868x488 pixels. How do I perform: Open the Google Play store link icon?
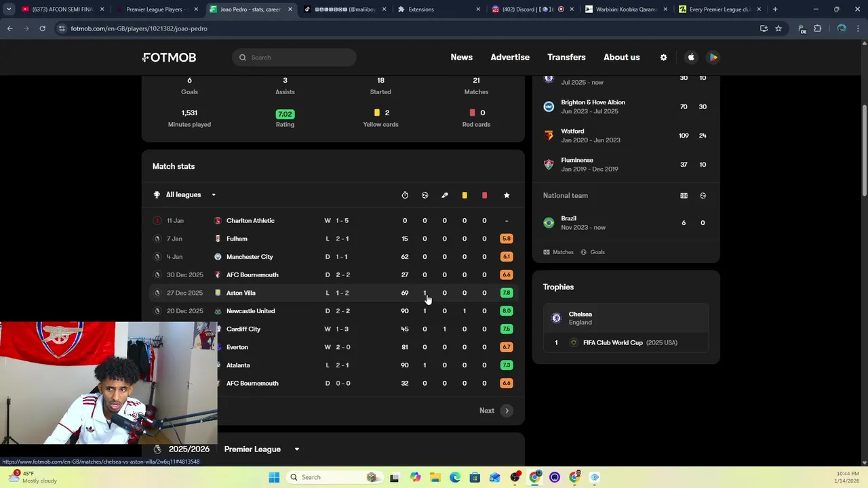(713, 58)
